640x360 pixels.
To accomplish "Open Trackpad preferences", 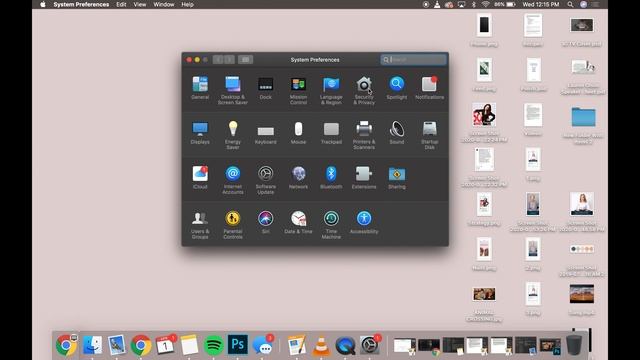I will [331, 132].
